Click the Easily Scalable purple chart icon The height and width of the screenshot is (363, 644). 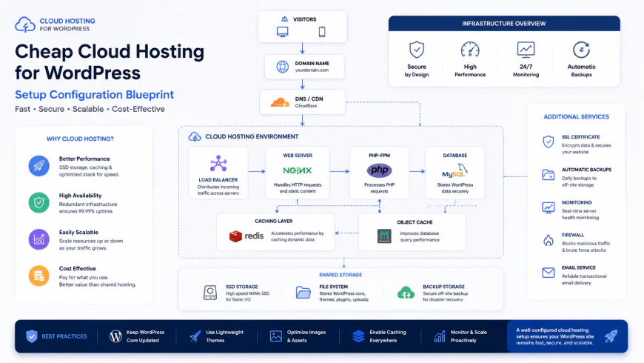[x=39, y=239]
